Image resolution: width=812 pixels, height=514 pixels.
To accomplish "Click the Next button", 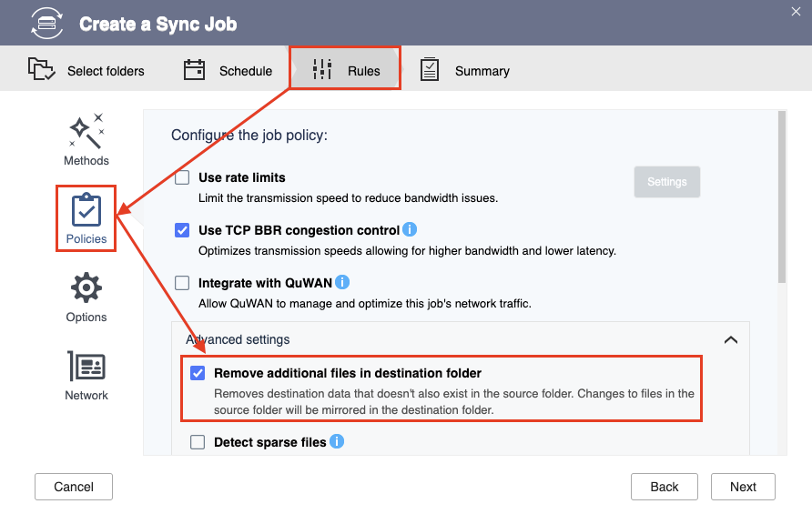I will tap(743, 487).
